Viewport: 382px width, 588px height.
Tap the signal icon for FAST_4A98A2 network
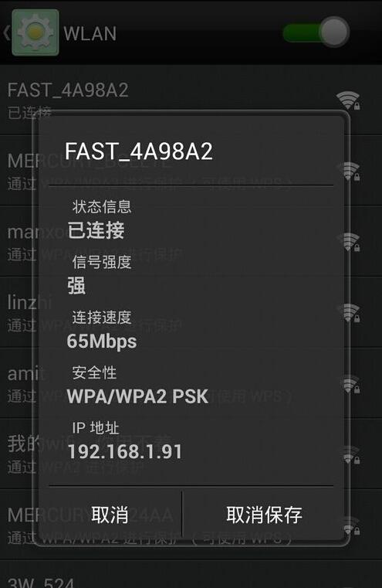pos(348,100)
